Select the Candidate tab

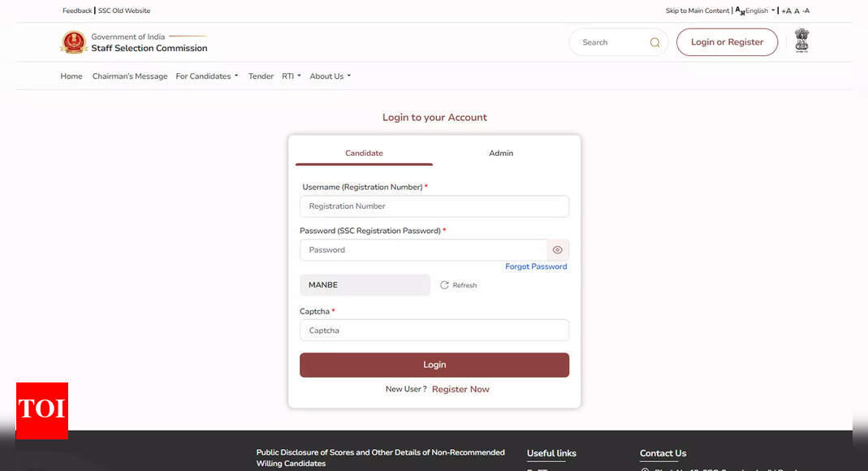(x=364, y=153)
